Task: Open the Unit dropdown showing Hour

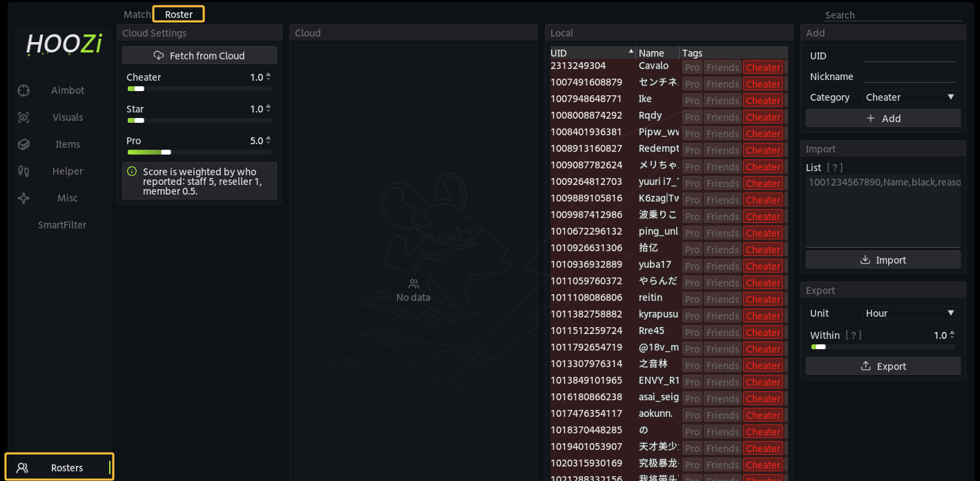Action: (910, 313)
